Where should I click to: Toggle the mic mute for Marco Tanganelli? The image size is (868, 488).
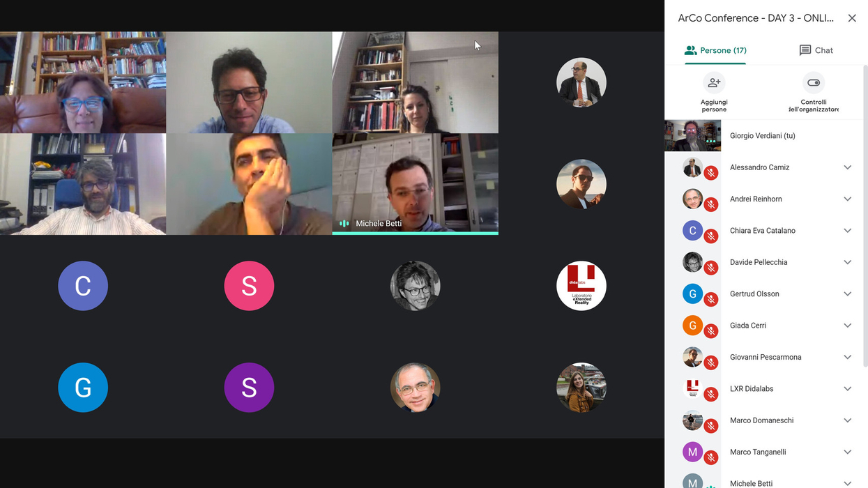(x=711, y=457)
